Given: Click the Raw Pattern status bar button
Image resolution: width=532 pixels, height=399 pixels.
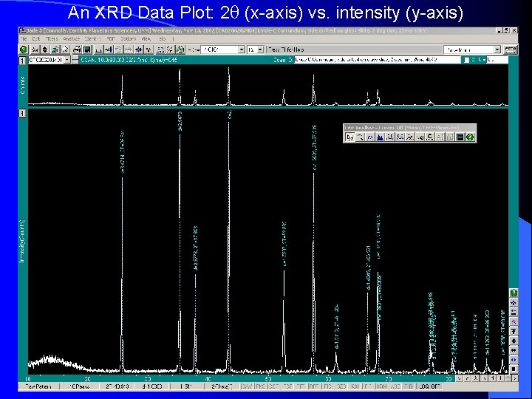Looking at the screenshot, I should coord(38,386).
